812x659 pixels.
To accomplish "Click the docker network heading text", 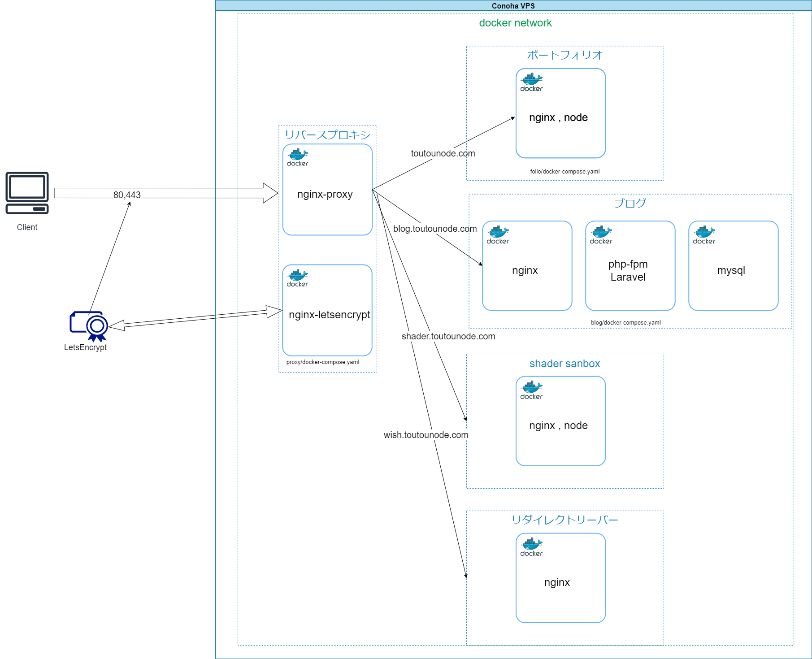I will pyautogui.click(x=515, y=23).
